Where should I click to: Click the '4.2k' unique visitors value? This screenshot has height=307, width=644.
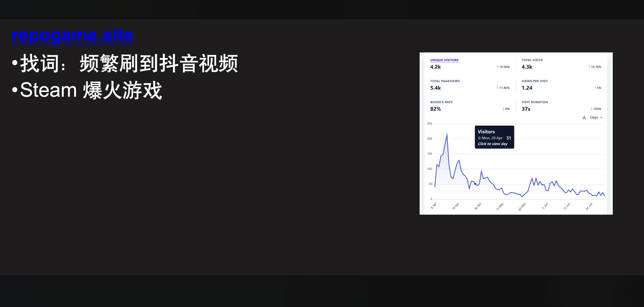coord(435,67)
